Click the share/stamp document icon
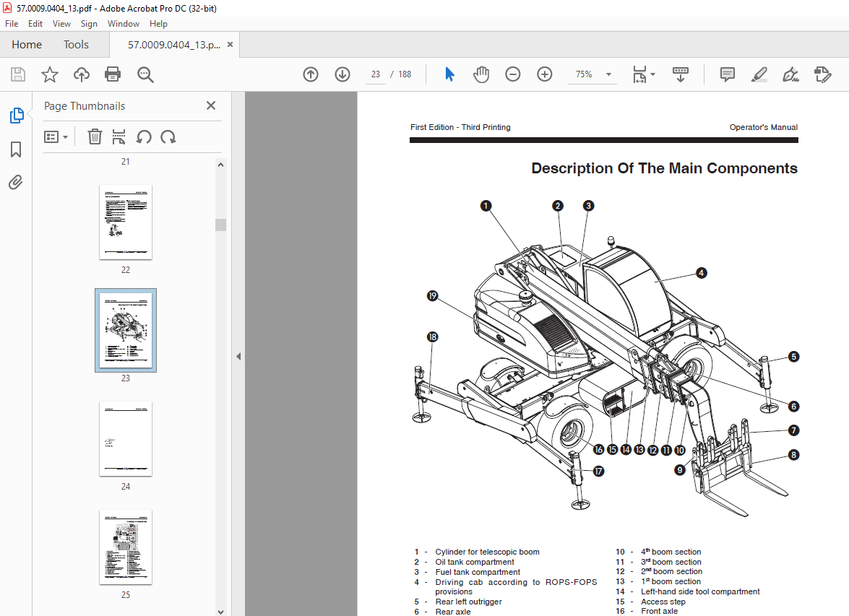This screenshot has height=616, width=849. 822,74
